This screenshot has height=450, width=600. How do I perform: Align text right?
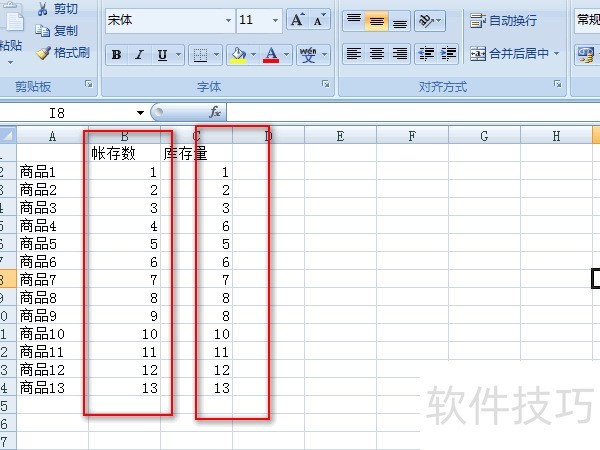coord(399,54)
